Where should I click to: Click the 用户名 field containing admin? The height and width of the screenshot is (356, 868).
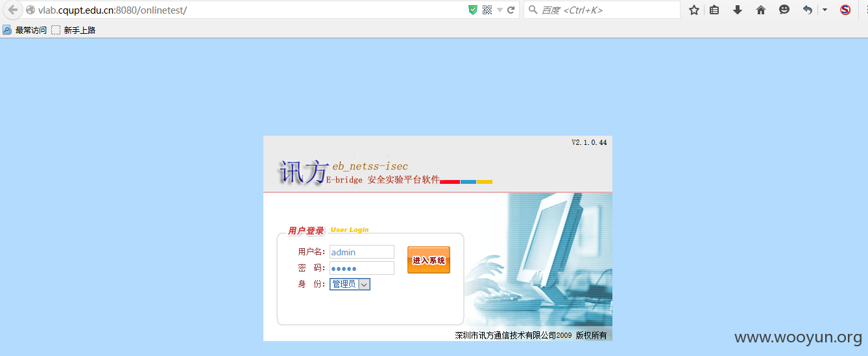[x=362, y=252]
